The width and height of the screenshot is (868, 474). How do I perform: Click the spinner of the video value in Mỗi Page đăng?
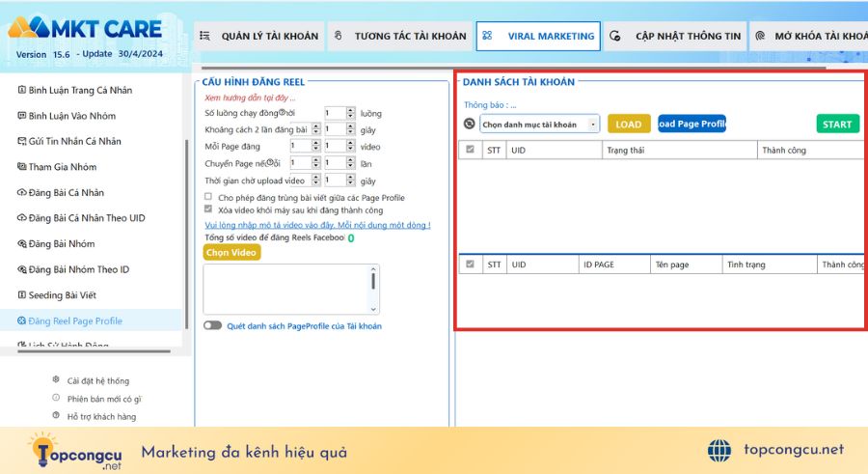[x=351, y=146]
